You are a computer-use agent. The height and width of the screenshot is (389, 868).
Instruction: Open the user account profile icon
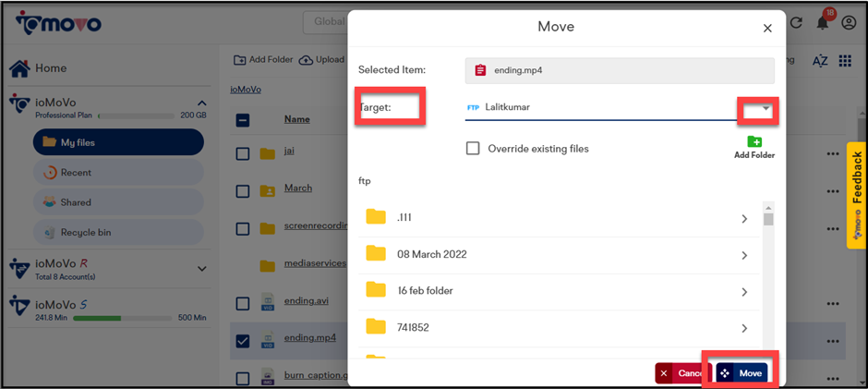(x=848, y=23)
